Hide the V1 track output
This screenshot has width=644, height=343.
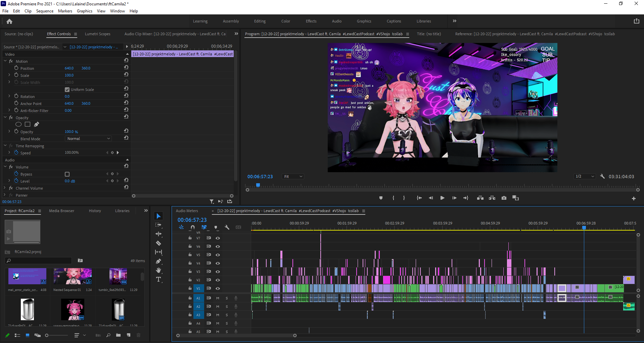click(x=218, y=288)
